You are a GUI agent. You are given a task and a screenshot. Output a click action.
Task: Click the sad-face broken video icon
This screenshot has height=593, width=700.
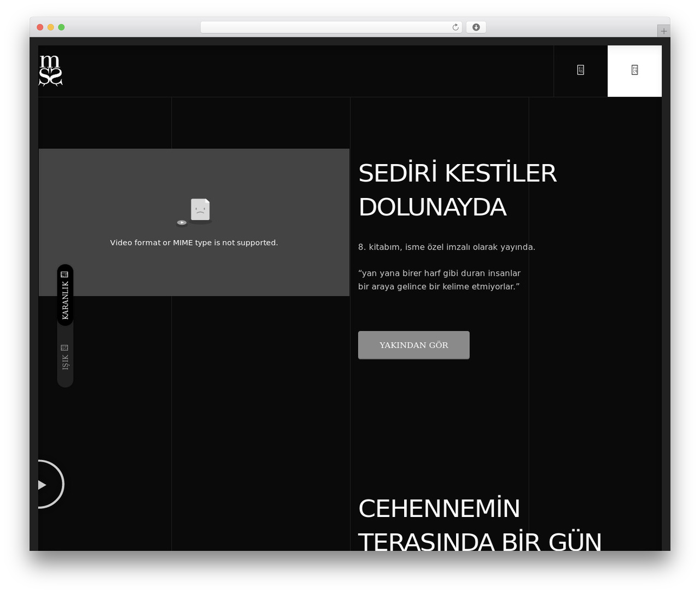pos(195,212)
